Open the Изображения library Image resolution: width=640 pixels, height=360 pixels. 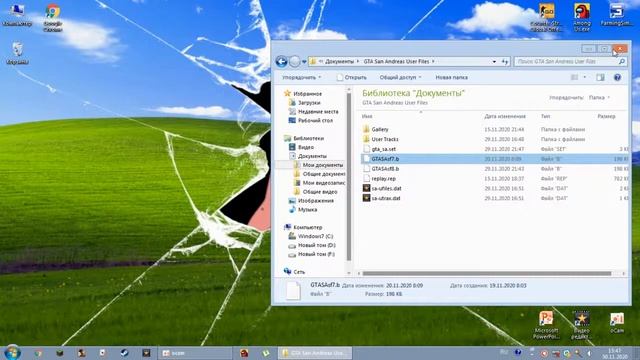(316, 201)
